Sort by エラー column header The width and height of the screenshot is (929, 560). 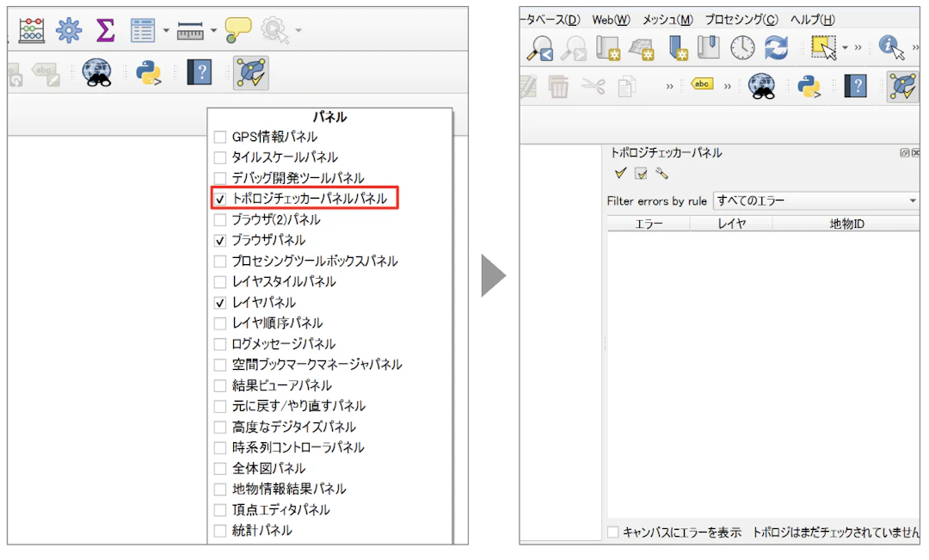pos(649,224)
